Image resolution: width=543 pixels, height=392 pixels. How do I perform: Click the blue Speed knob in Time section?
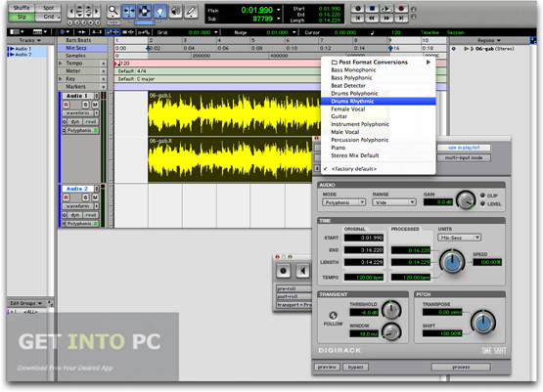[452, 262]
